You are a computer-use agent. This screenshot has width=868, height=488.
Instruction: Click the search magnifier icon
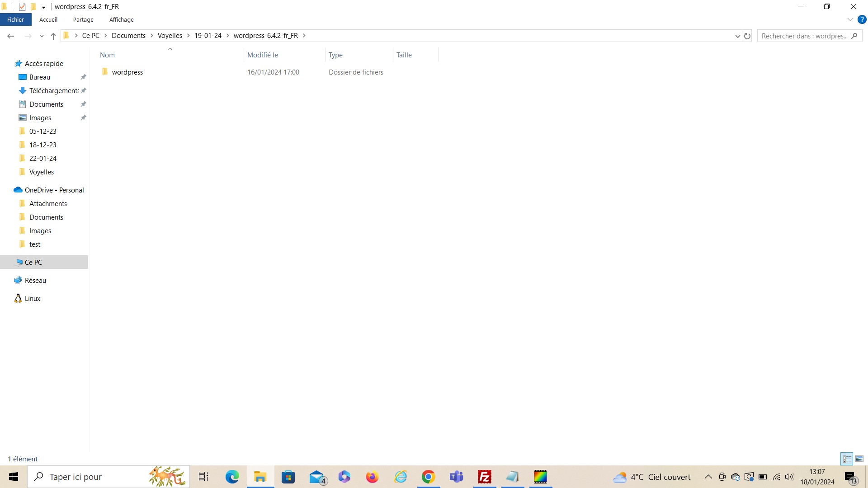pos(854,36)
